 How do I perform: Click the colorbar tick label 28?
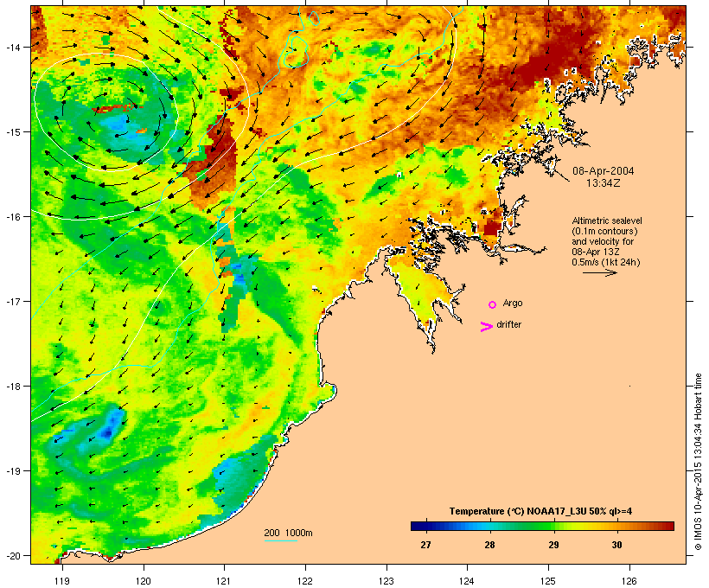point(489,545)
